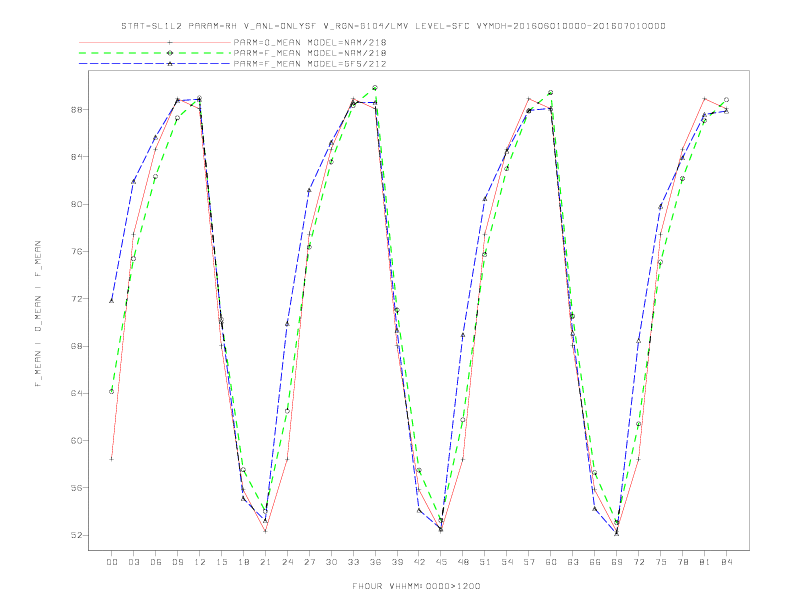Click x-axis tick label 75
Screen dimensions: 792x612
(x=661, y=562)
